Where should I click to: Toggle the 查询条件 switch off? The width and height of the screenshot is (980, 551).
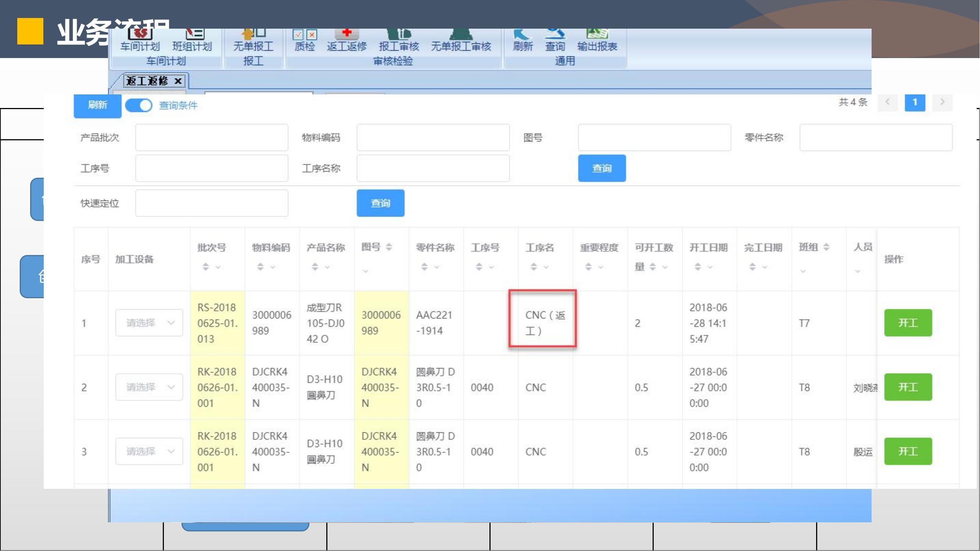pyautogui.click(x=139, y=105)
